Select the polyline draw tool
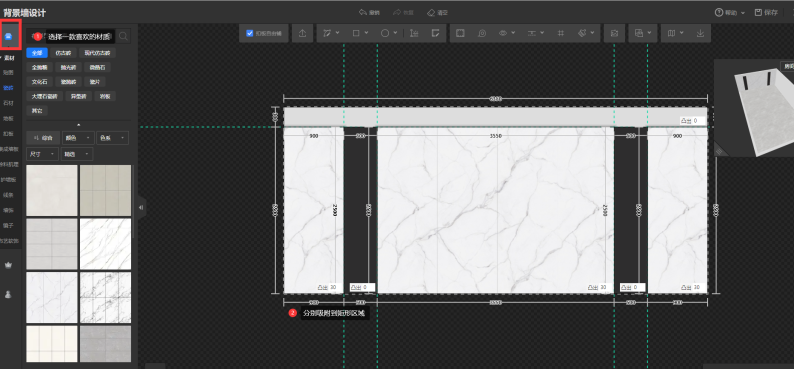 coord(327,33)
